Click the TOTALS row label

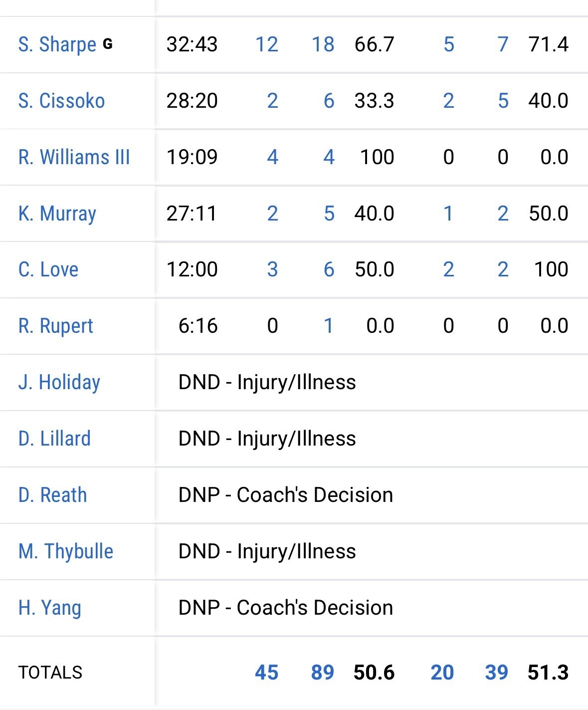(x=50, y=673)
